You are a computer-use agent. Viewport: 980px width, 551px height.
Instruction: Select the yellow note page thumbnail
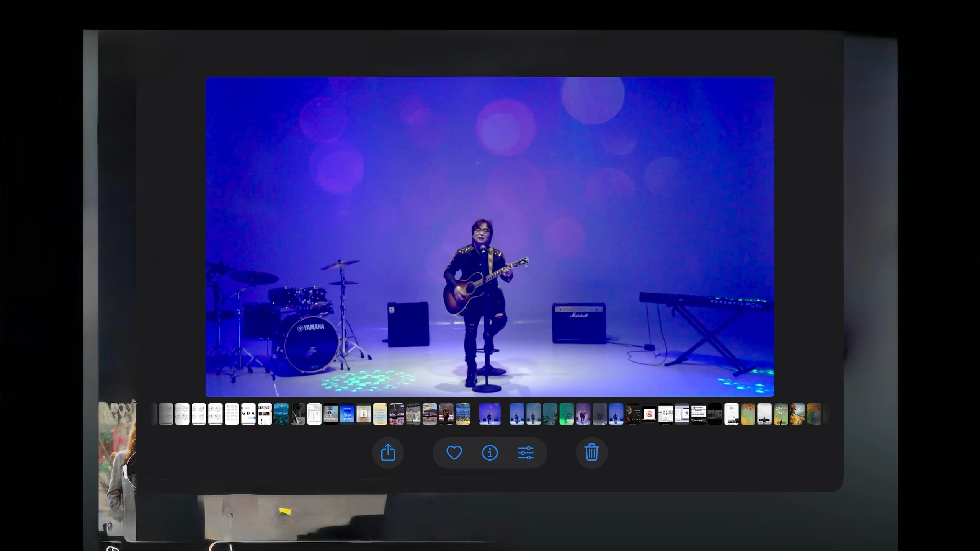click(380, 414)
